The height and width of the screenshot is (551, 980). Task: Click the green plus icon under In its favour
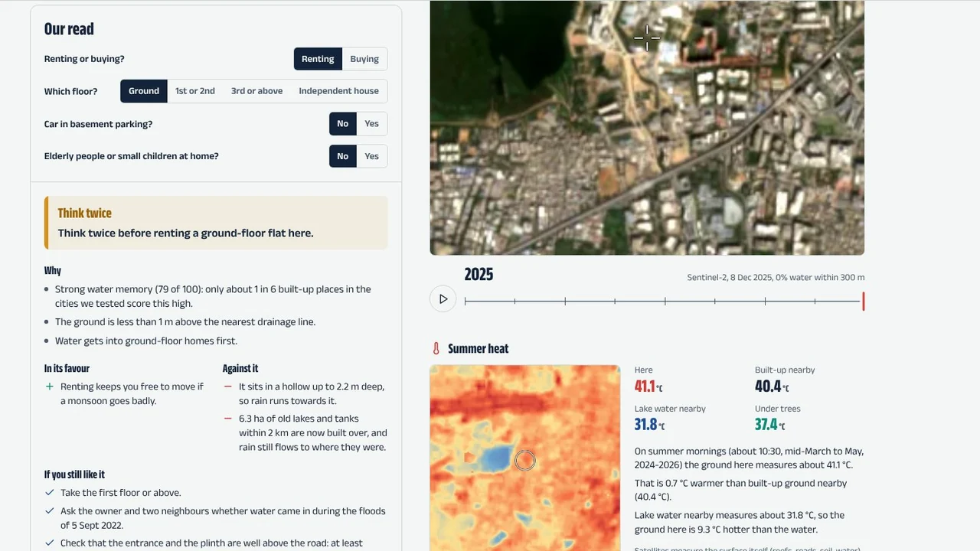(x=50, y=387)
